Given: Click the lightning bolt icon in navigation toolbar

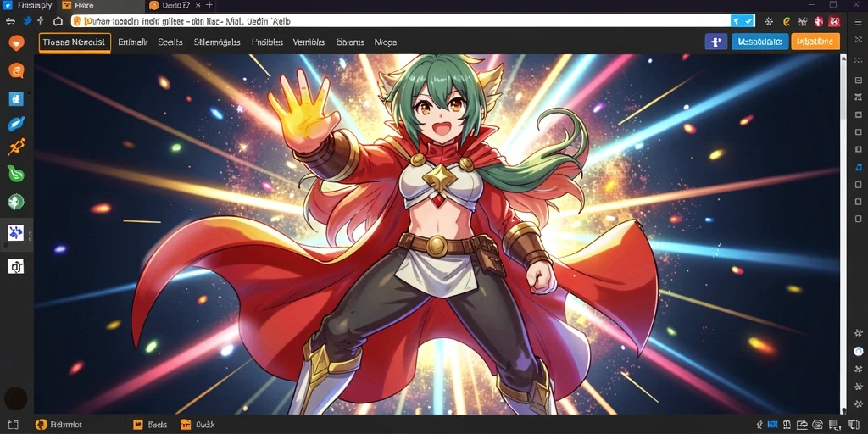Looking at the screenshot, I should (41, 21).
